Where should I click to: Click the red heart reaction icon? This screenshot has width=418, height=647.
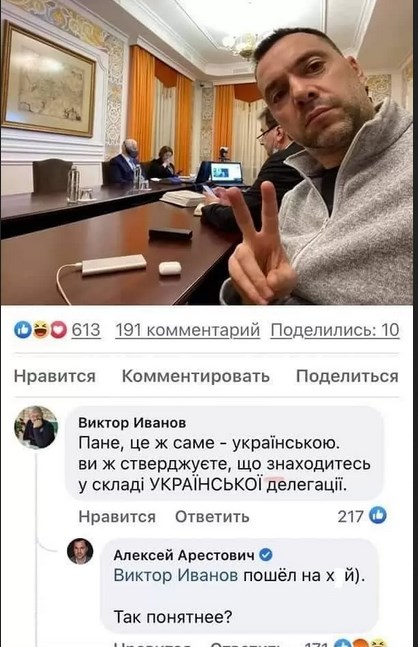[x=58, y=330]
